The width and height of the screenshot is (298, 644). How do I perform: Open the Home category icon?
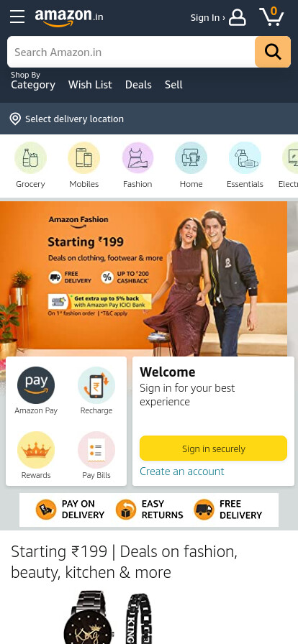point(191,158)
